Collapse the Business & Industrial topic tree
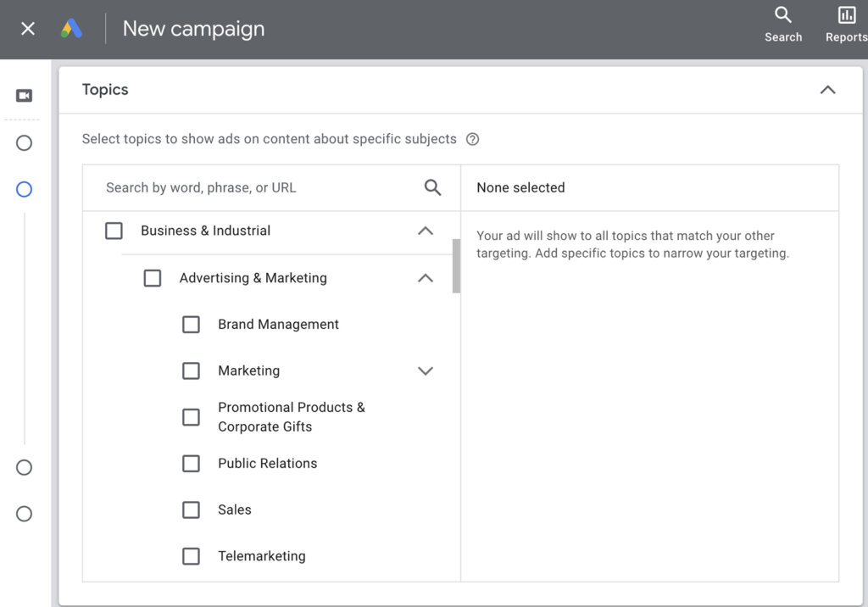This screenshot has width=868, height=607. [426, 231]
